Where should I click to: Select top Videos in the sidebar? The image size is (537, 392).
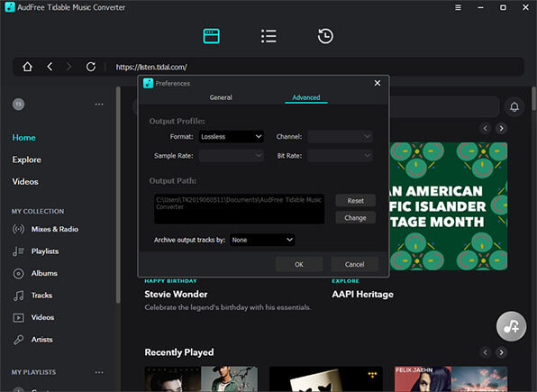[x=25, y=182]
